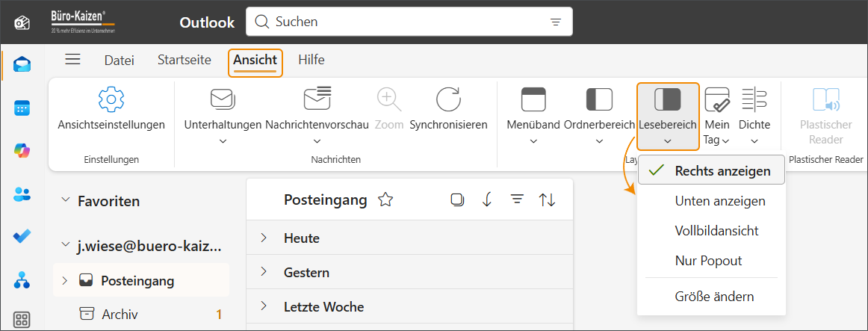Image resolution: width=868 pixels, height=331 pixels.
Task: Open the Calendar in the left sidebar
Action: pos(22,108)
